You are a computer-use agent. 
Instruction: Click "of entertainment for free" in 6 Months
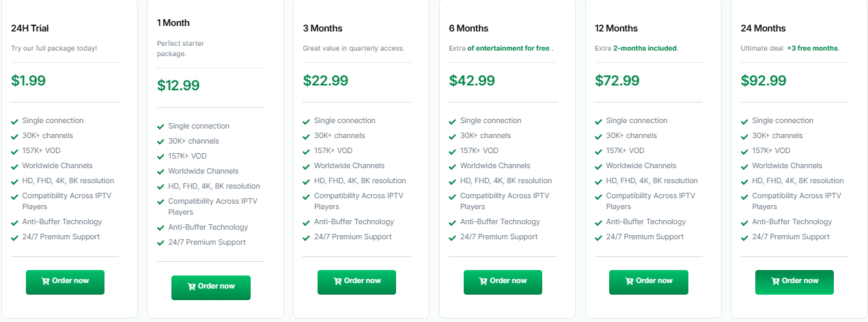coord(509,49)
